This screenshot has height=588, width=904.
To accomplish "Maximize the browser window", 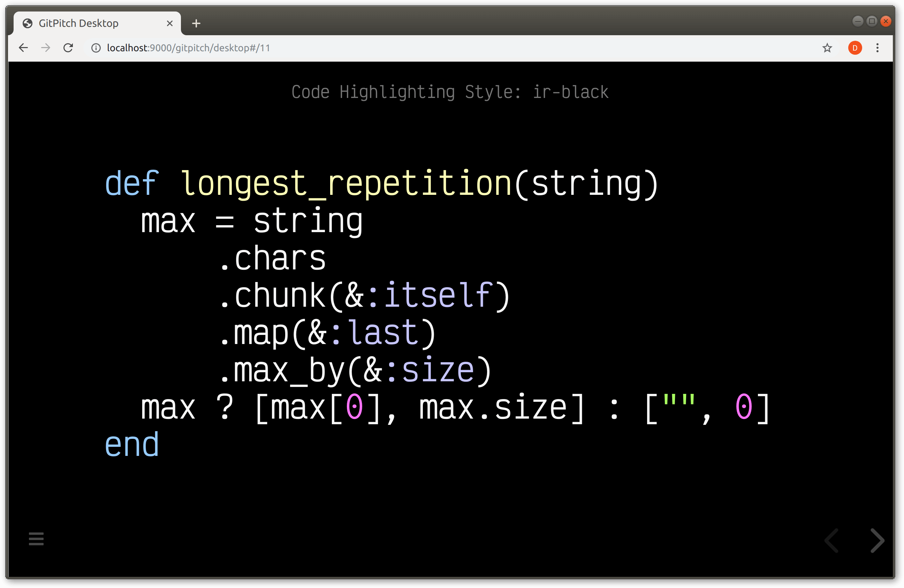I will [872, 21].
